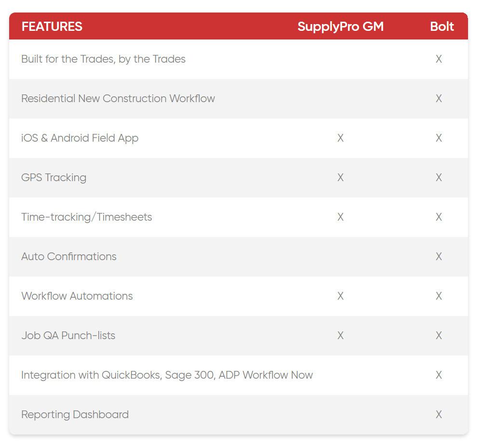The height and width of the screenshot is (448, 482).
Task: Select the iOS & Android Field App label
Action: [x=80, y=138]
